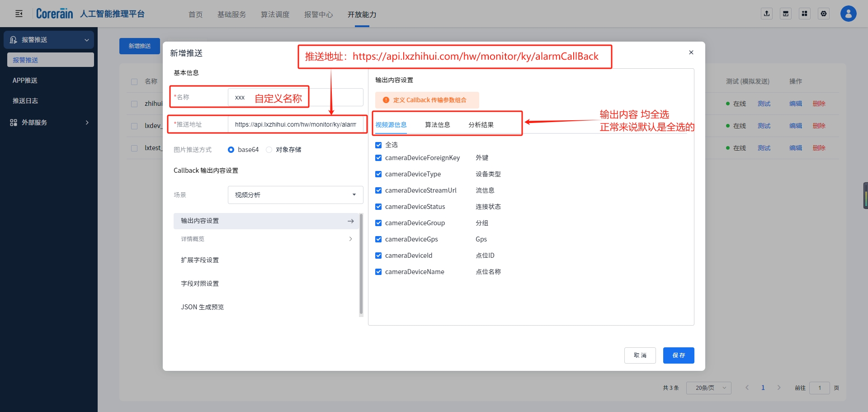Click the 取消 button

[640, 355]
